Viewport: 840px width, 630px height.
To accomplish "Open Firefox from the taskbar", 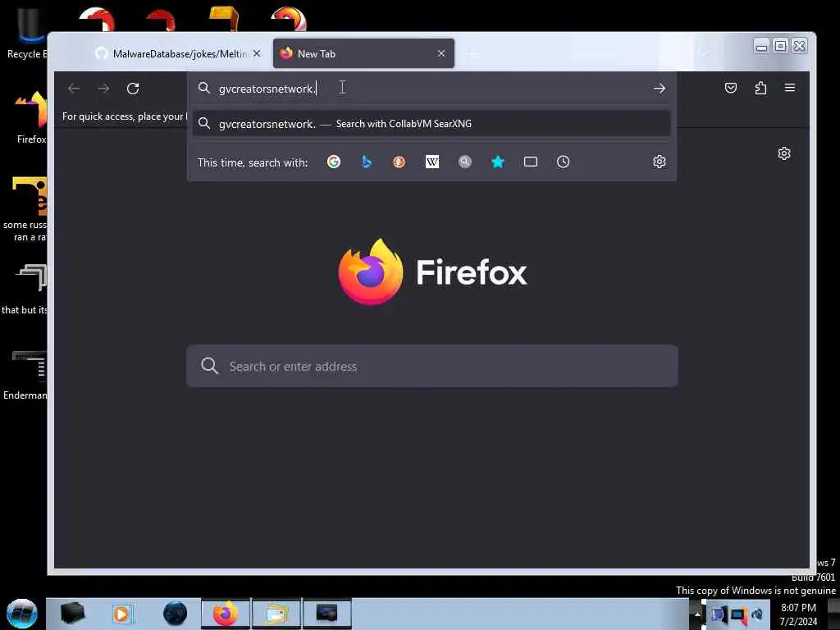I will point(226,614).
